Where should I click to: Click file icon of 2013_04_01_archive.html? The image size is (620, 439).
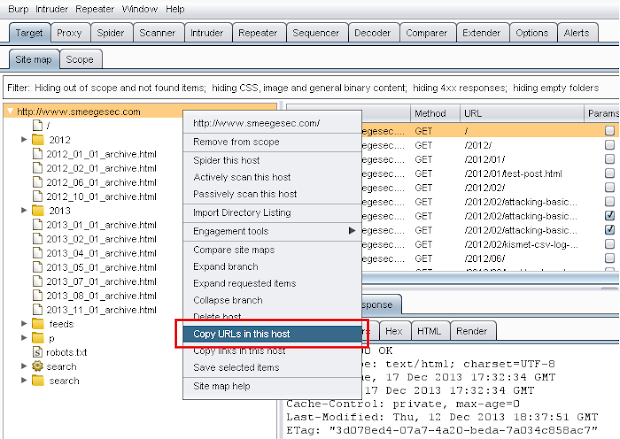pyautogui.click(x=38, y=253)
